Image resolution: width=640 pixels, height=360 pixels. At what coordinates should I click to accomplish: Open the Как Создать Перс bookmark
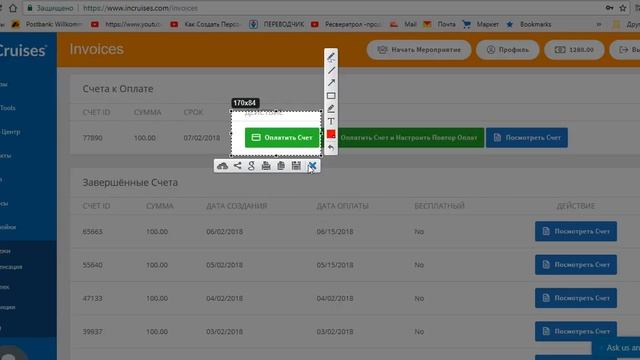point(205,24)
